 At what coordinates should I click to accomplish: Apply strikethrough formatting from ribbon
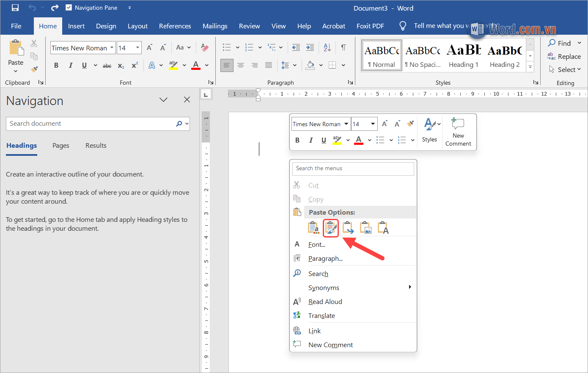point(107,66)
